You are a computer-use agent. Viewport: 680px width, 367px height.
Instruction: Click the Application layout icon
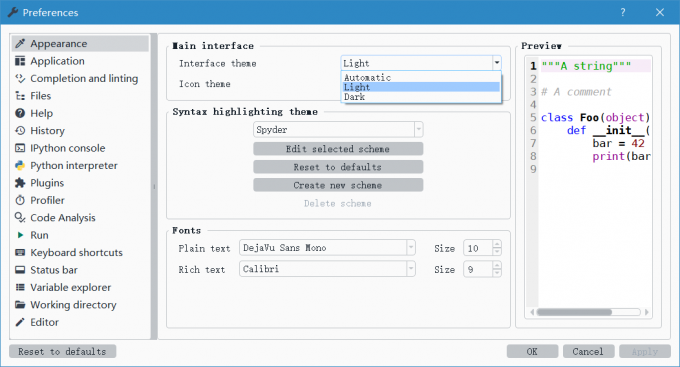point(20,61)
